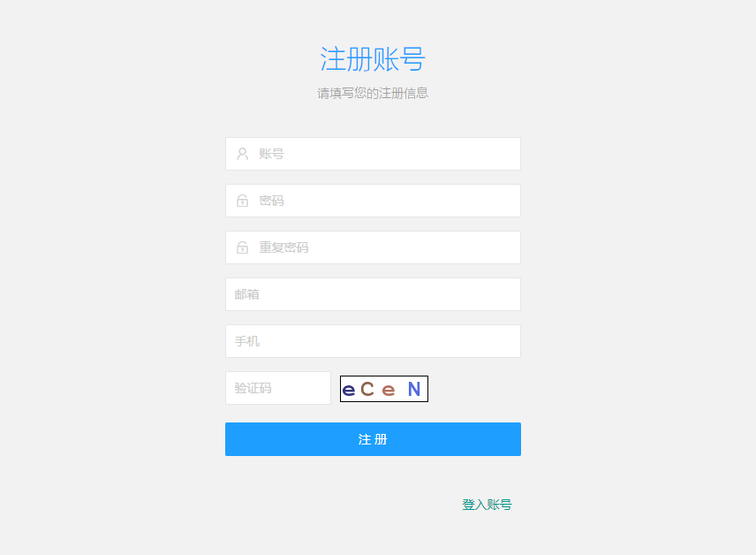Screen dimensions: 756x555
Task: Click the brown letter C in captcha
Action: point(367,389)
